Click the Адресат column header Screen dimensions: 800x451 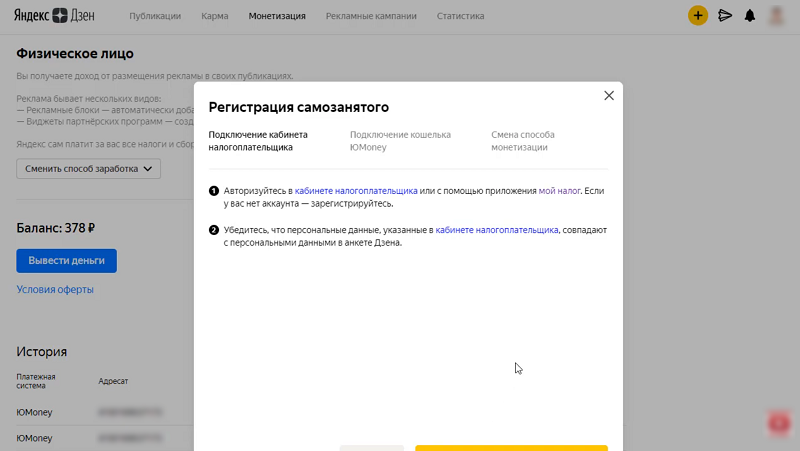[x=113, y=381]
